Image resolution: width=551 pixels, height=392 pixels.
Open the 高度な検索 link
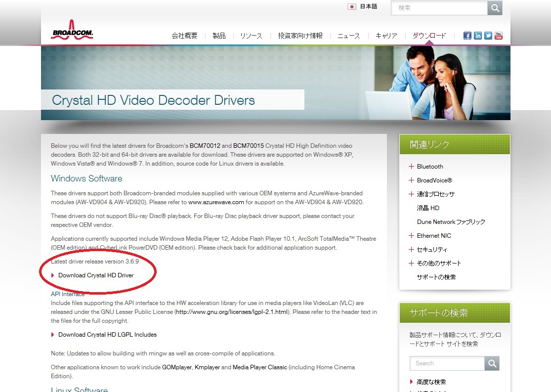point(431,382)
